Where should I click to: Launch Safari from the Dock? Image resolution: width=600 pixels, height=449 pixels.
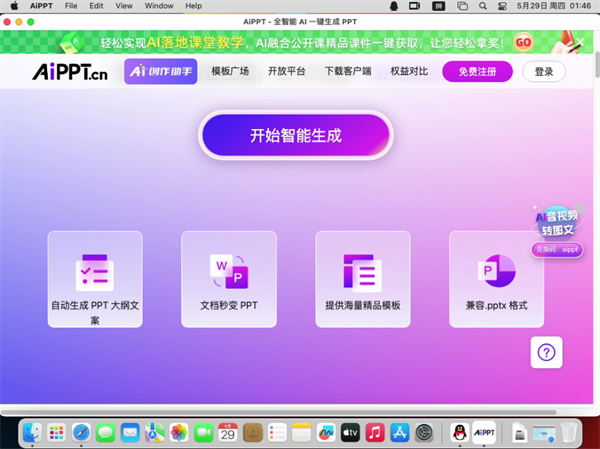[81, 433]
